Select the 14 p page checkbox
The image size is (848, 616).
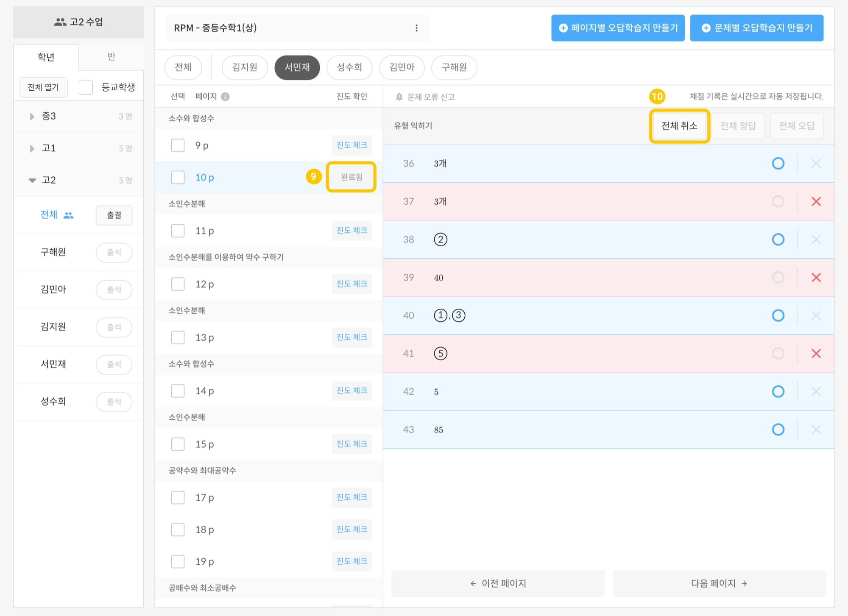point(178,391)
